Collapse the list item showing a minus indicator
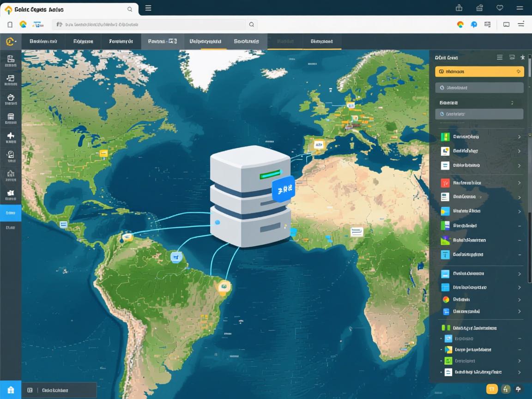532x399 pixels. (x=519, y=225)
